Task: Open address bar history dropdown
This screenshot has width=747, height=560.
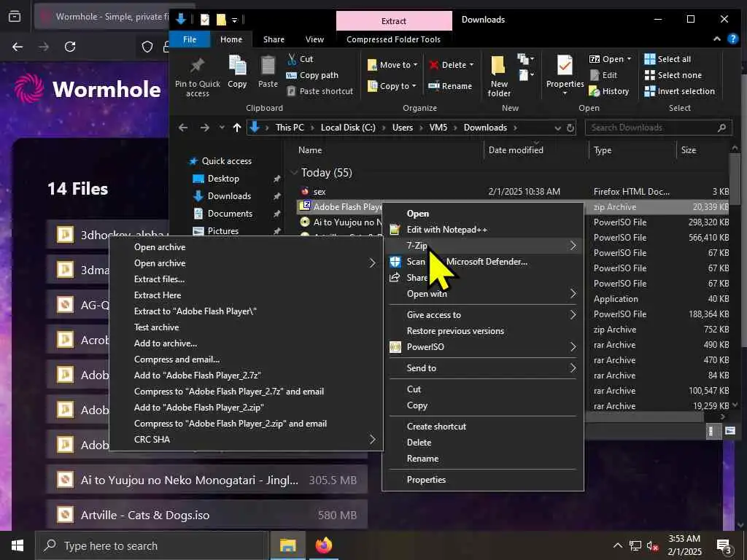Action: 557,128
